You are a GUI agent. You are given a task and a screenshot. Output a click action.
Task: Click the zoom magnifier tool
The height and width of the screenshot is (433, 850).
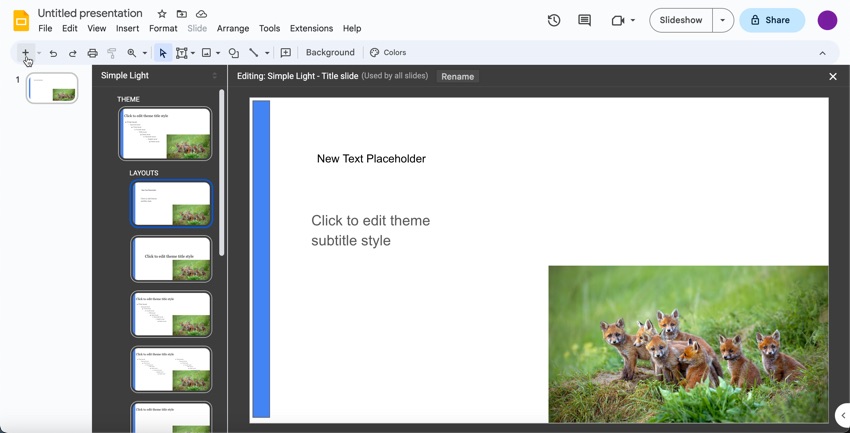pyautogui.click(x=132, y=53)
